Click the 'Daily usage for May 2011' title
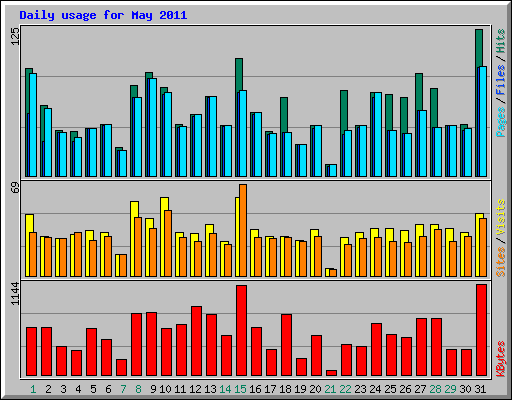The width and height of the screenshot is (512, 400). click(x=103, y=15)
